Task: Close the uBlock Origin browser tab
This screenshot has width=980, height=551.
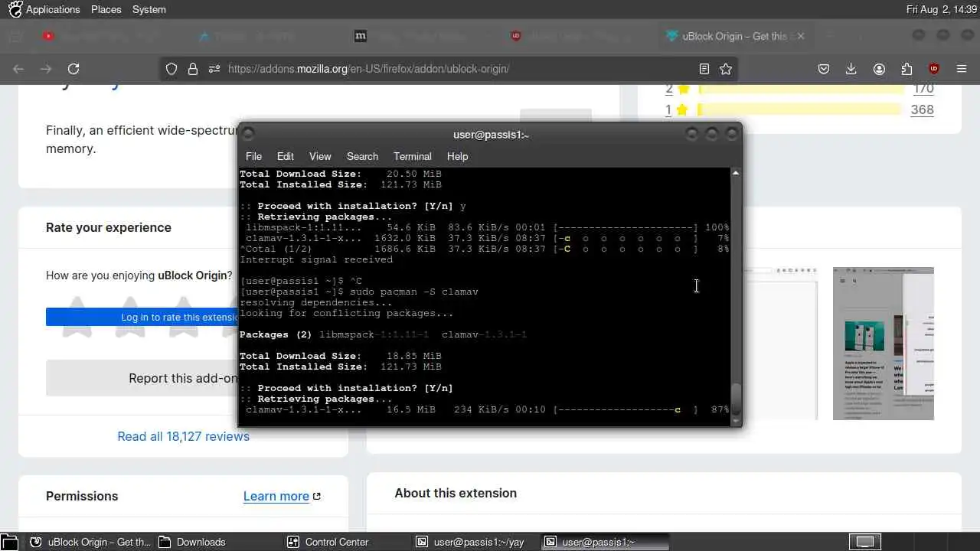Action: (x=801, y=36)
